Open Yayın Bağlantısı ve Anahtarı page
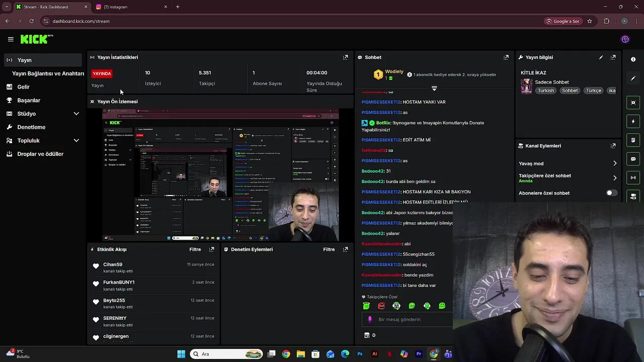Image resolution: width=644 pixels, height=362 pixels. coord(48,73)
